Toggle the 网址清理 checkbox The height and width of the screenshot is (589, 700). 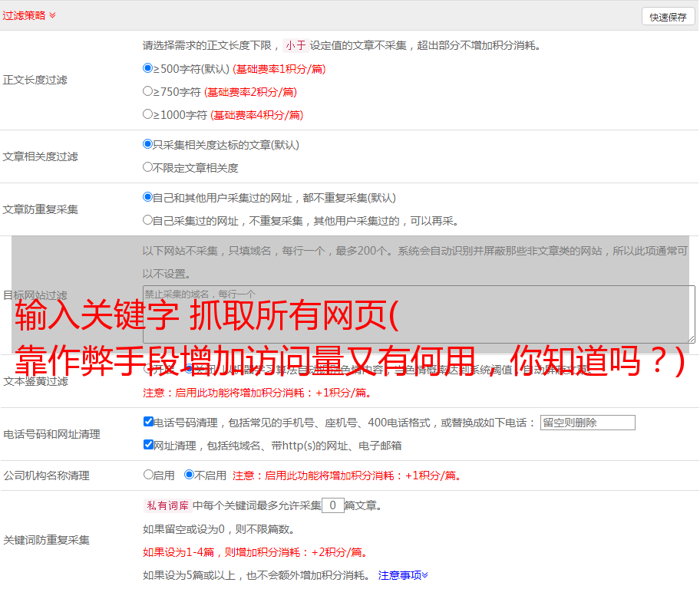coord(148,445)
